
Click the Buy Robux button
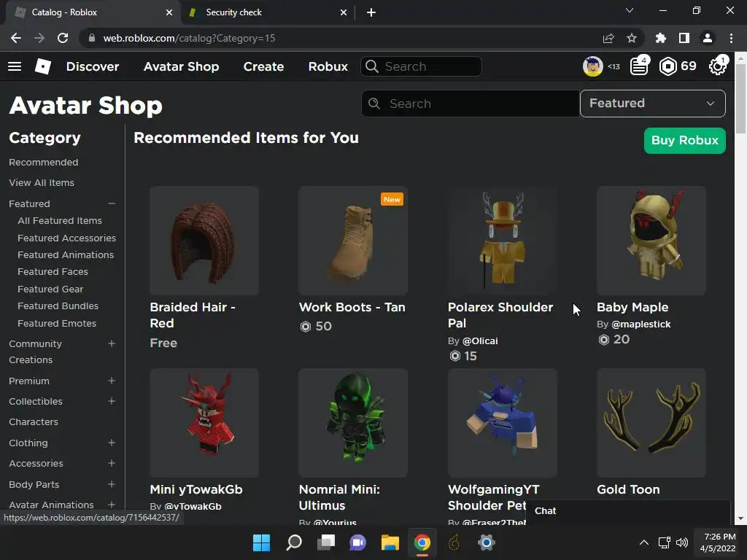pyautogui.click(x=684, y=141)
